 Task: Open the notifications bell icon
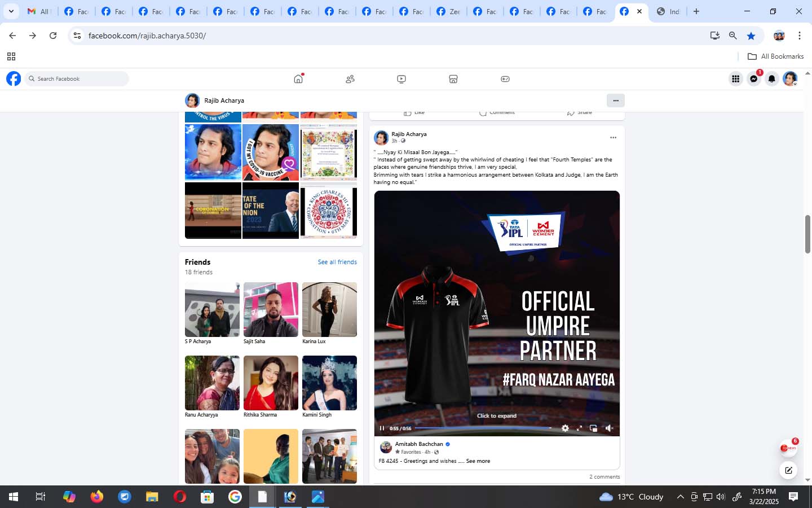point(772,79)
